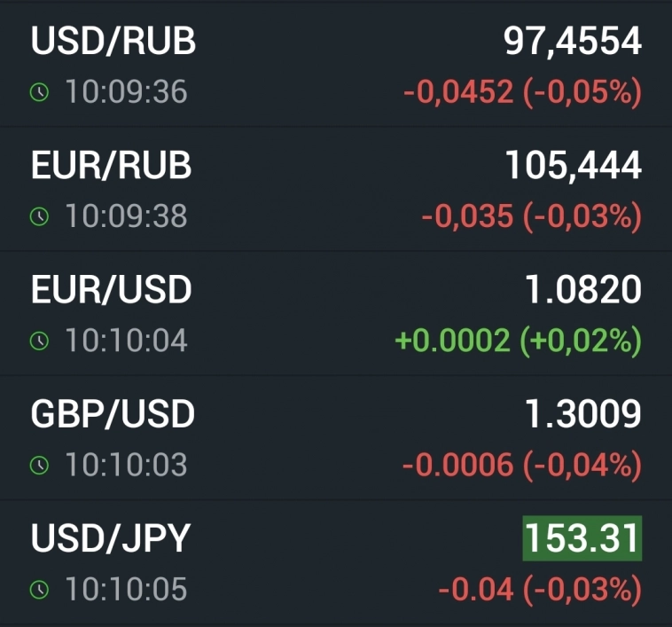Click the green +0.0002 change value
This screenshot has width=672, height=627.
point(452,341)
